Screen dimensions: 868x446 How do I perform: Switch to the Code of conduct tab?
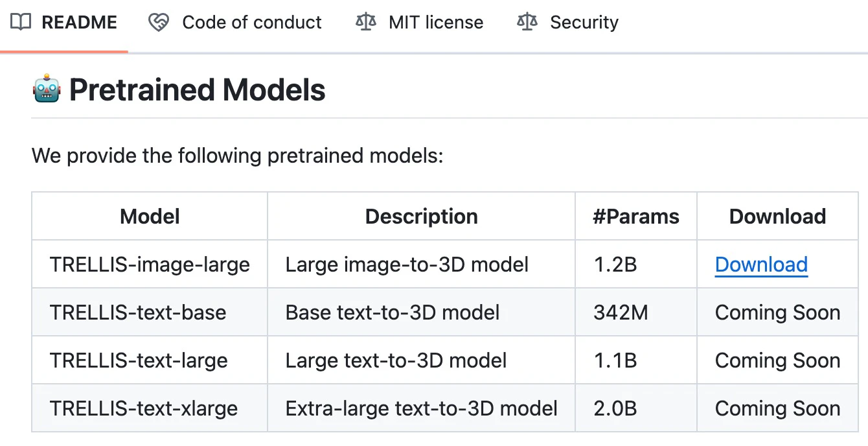click(235, 23)
